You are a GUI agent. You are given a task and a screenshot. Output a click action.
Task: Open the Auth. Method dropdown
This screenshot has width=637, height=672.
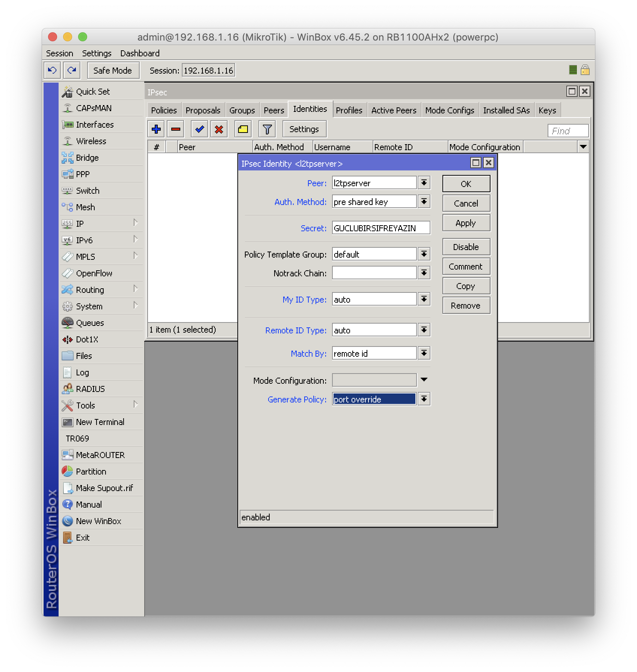pyautogui.click(x=424, y=202)
